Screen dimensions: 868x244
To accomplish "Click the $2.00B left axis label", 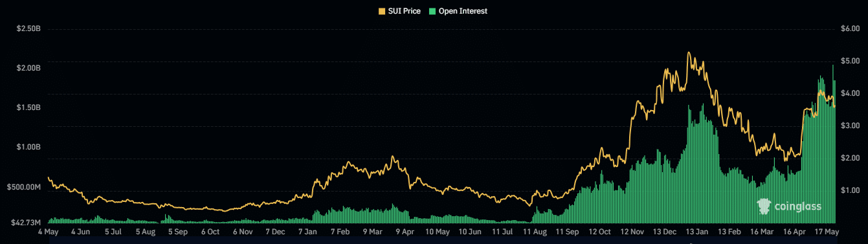I will (28, 68).
